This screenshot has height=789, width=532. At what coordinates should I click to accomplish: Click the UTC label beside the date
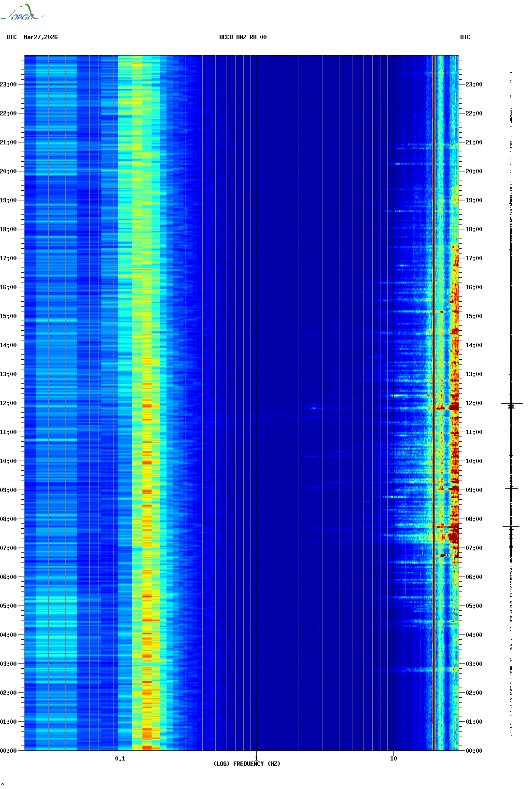tap(11, 37)
